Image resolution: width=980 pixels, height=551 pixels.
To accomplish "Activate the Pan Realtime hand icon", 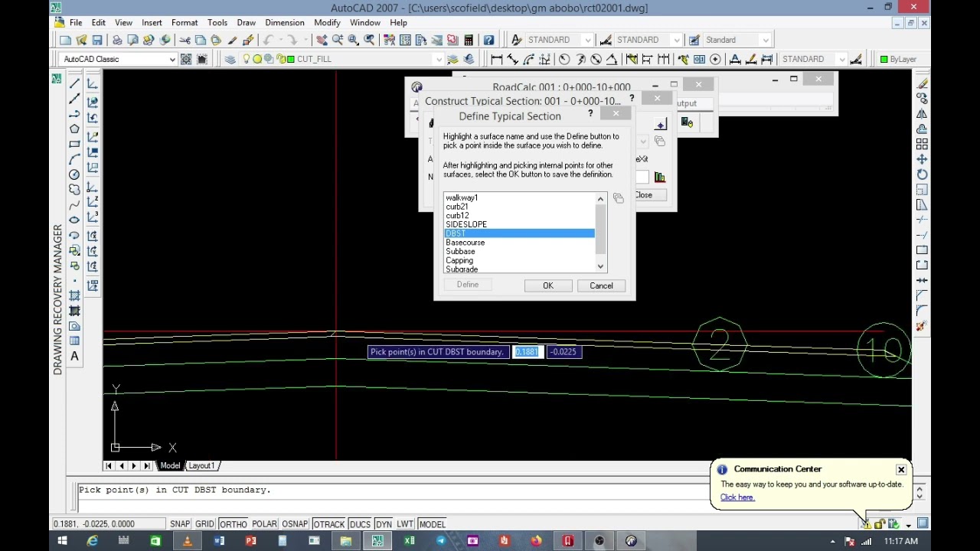I will pyautogui.click(x=322, y=40).
